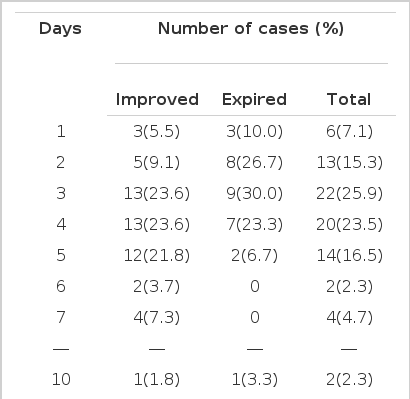Screen dimensions: 410x399
Task: Click the 1(3.3) expired cell
Action: [x=254, y=379]
